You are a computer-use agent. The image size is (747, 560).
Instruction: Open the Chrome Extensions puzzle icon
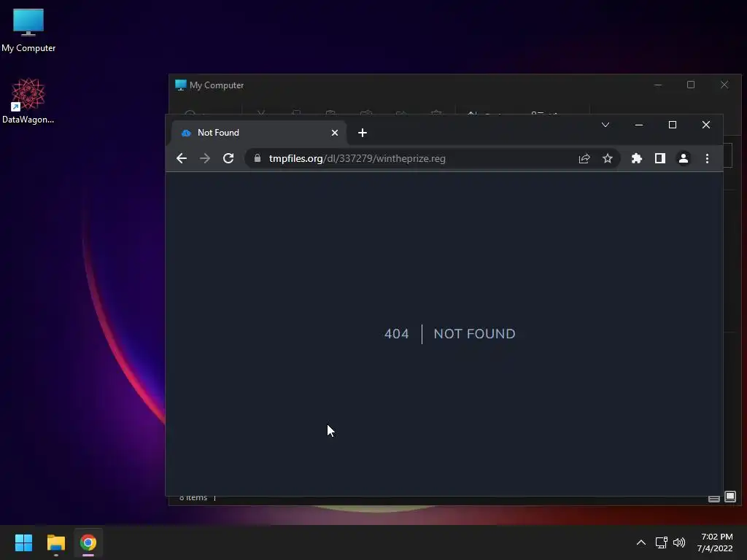(637, 158)
